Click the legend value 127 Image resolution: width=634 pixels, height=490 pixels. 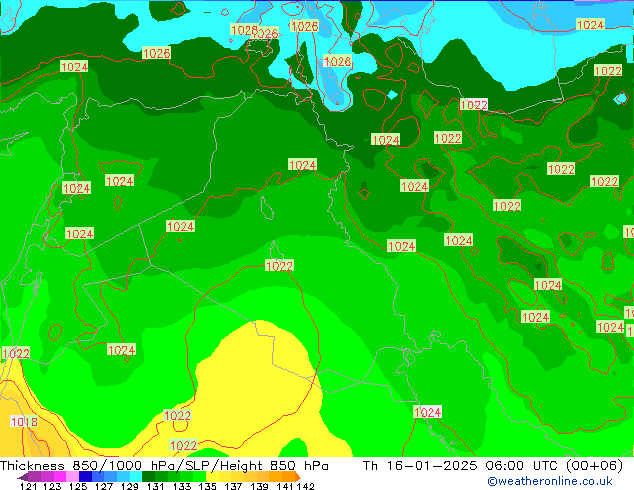coord(104,486)
